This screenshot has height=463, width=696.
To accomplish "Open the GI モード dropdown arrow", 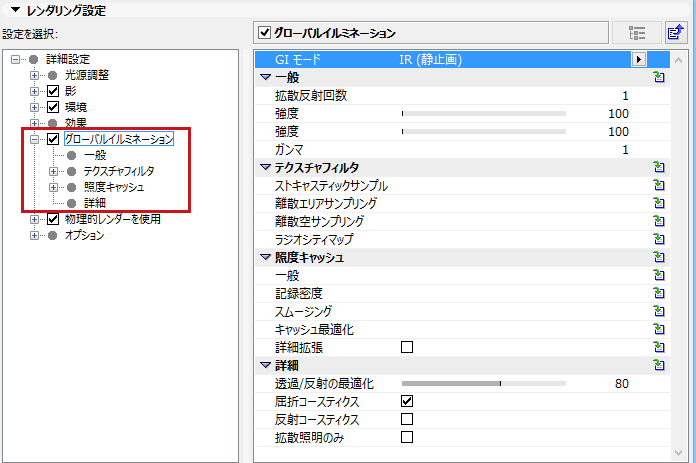I will (x=639, y=59).
